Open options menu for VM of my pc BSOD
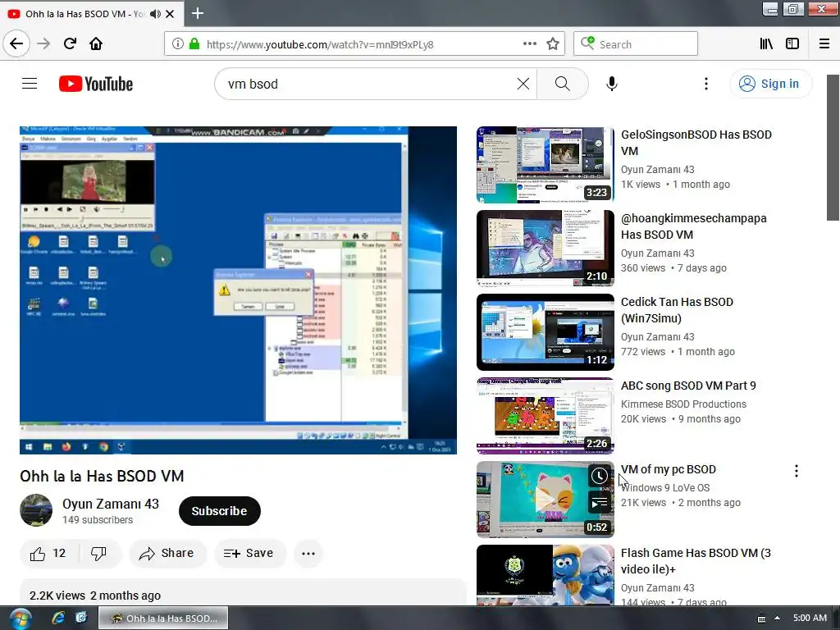 click(796, 471)
